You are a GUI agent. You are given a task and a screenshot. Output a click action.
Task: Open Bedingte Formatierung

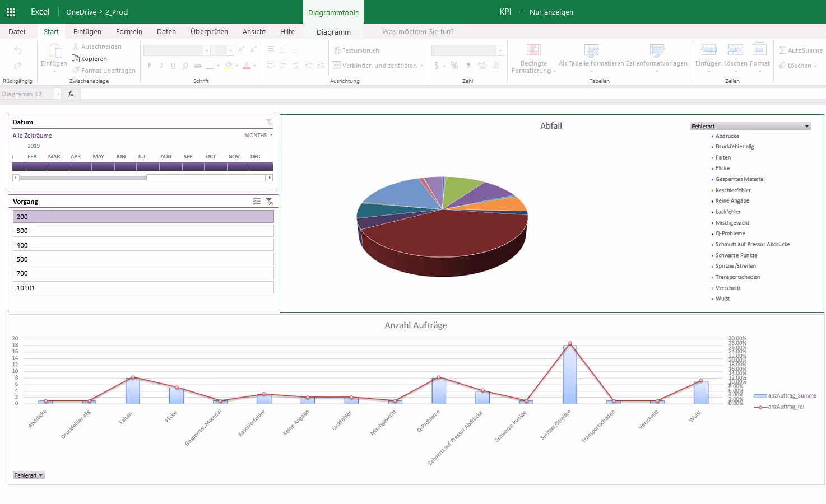532,59
